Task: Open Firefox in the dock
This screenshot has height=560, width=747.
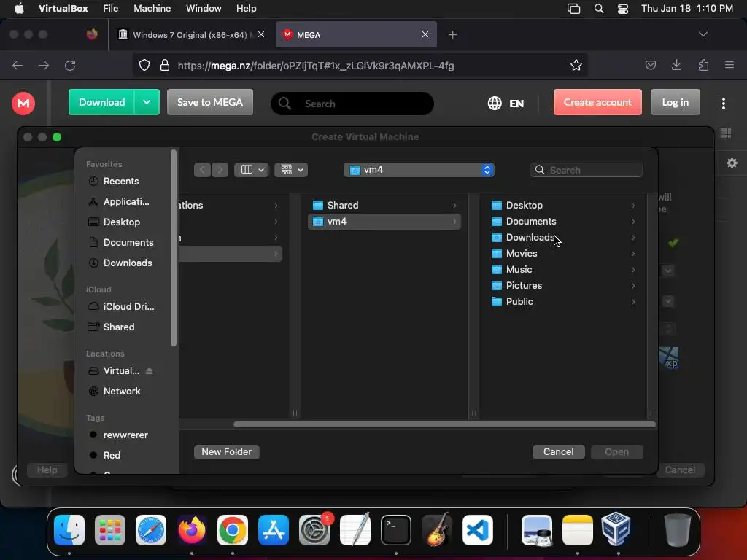Action: [192, 529]
